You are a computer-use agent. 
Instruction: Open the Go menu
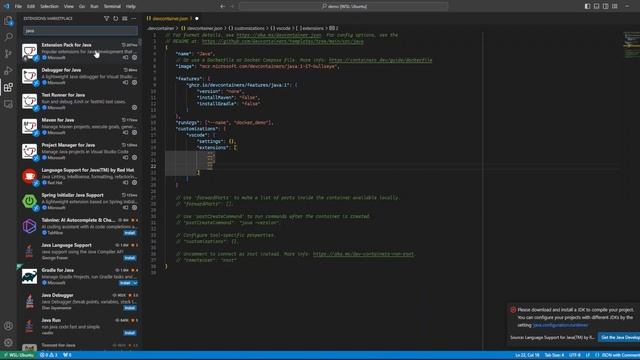[82, 6]
